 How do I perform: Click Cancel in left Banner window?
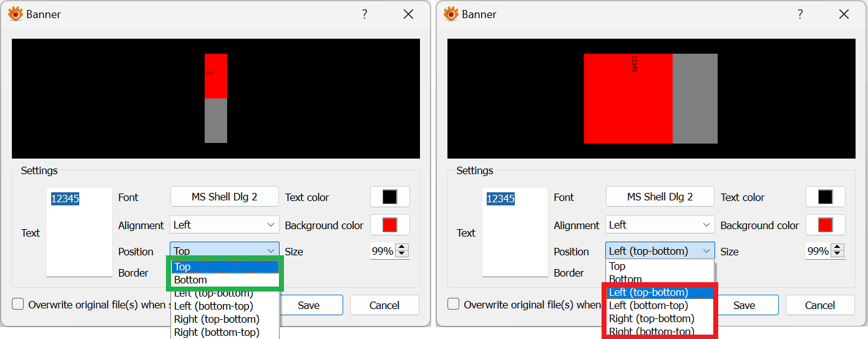point(384,305)
